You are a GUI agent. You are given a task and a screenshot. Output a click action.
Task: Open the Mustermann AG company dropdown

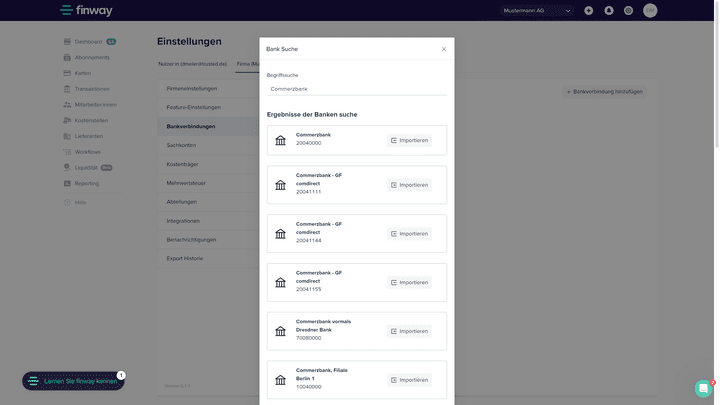537,11
